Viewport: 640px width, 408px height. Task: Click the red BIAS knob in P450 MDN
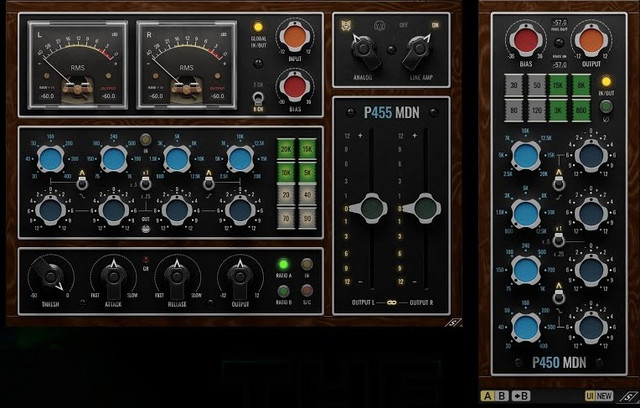point(526,40)
